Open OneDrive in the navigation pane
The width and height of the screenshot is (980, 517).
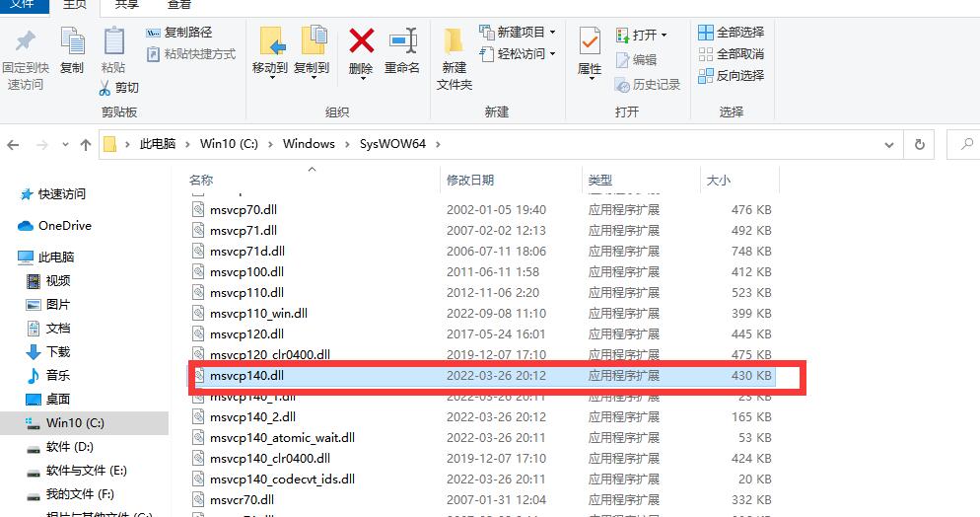tap(54, 226)
